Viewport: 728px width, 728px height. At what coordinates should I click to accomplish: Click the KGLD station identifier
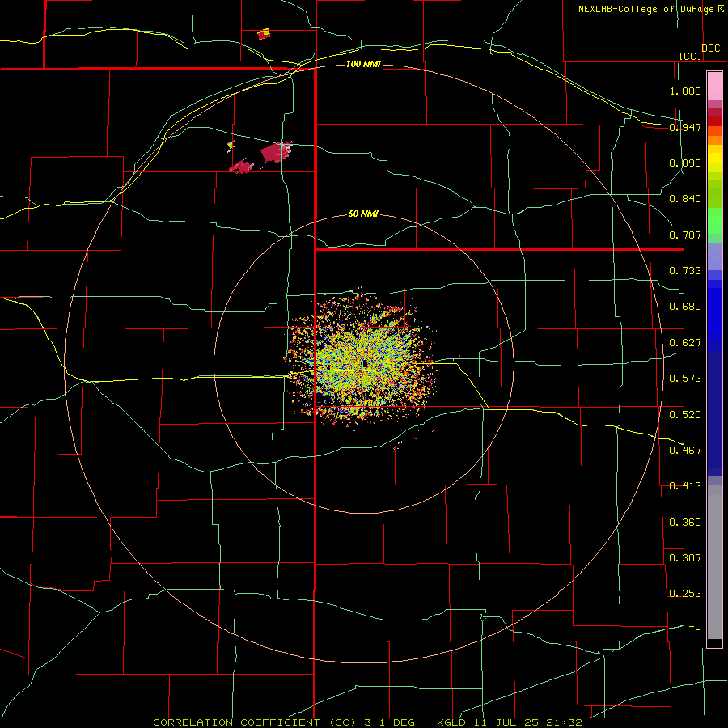coord(453,722)
